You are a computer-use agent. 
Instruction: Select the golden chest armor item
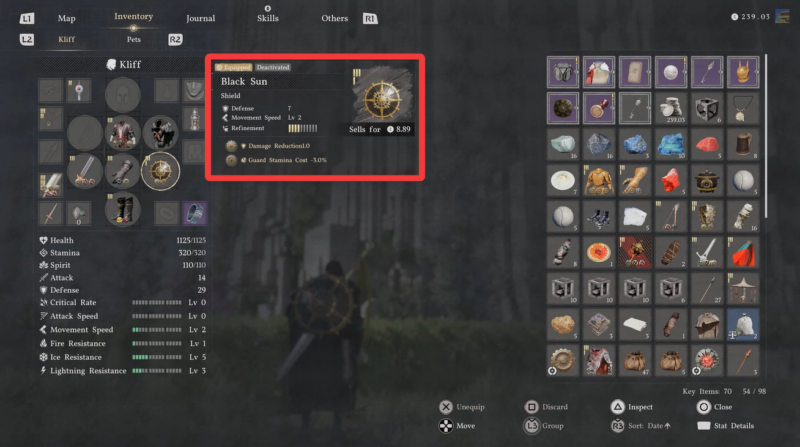click(598, 181)
